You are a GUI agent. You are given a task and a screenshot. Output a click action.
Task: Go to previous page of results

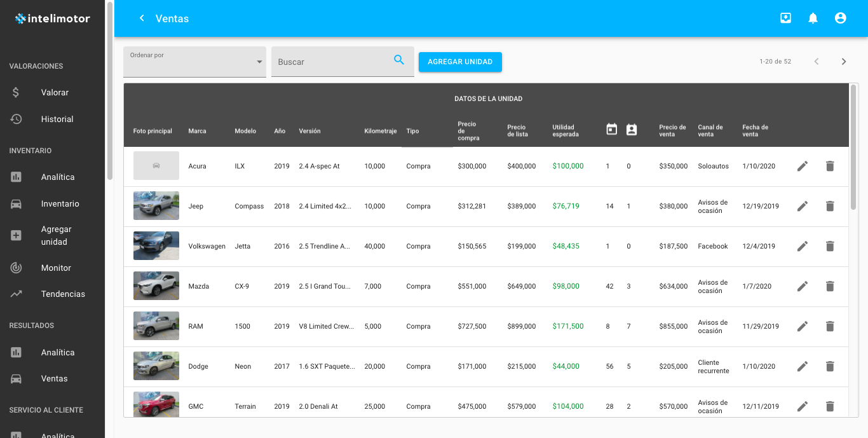click(817, 62)
